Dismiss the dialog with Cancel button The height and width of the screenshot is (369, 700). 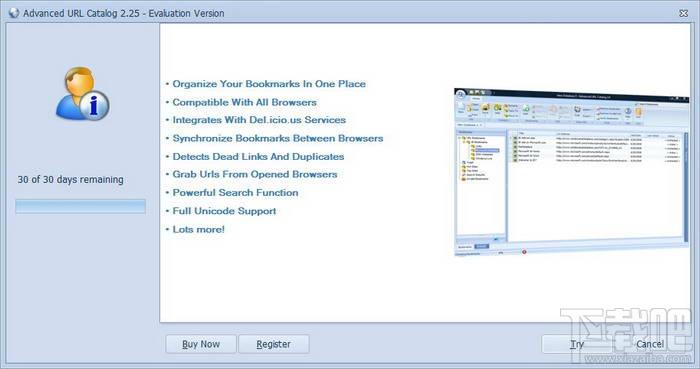(x=650, y=344)
